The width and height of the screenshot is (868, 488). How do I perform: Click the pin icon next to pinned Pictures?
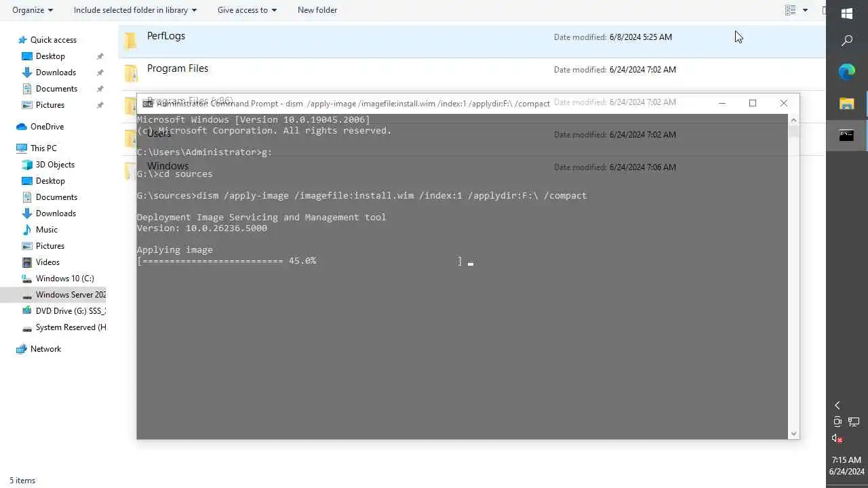[100, 105]
